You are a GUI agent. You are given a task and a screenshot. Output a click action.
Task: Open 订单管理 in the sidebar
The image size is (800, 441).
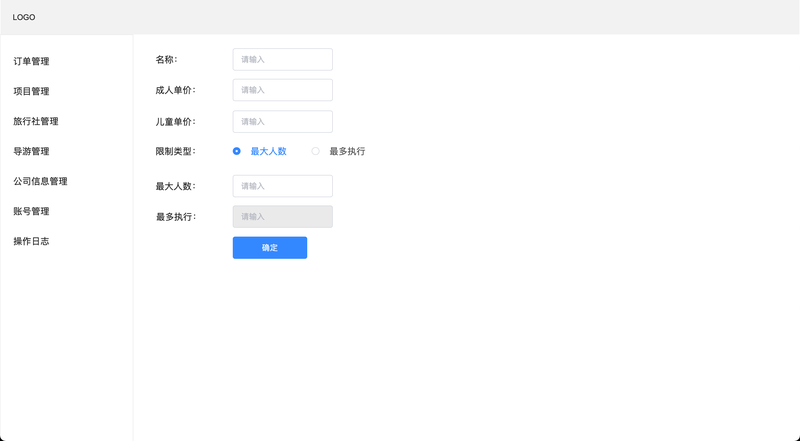coord(31,61)
